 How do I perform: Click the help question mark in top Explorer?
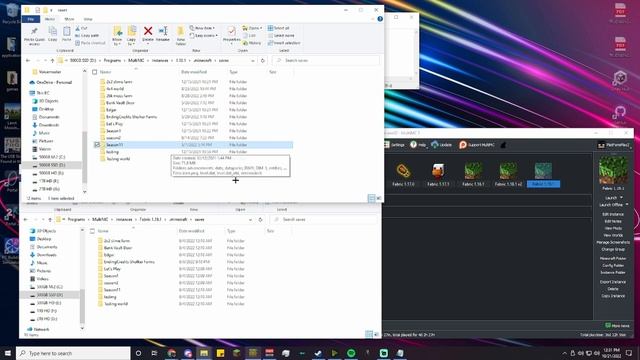(x=380, y=19)
